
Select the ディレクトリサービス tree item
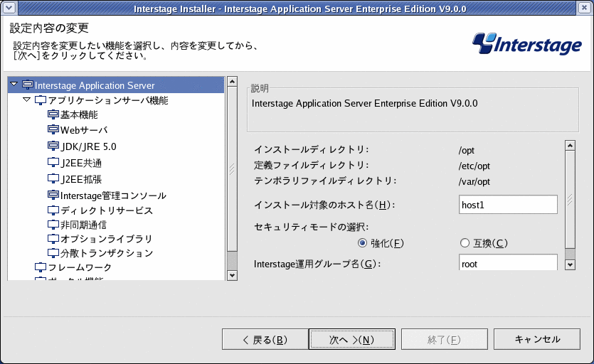(107, 210)
